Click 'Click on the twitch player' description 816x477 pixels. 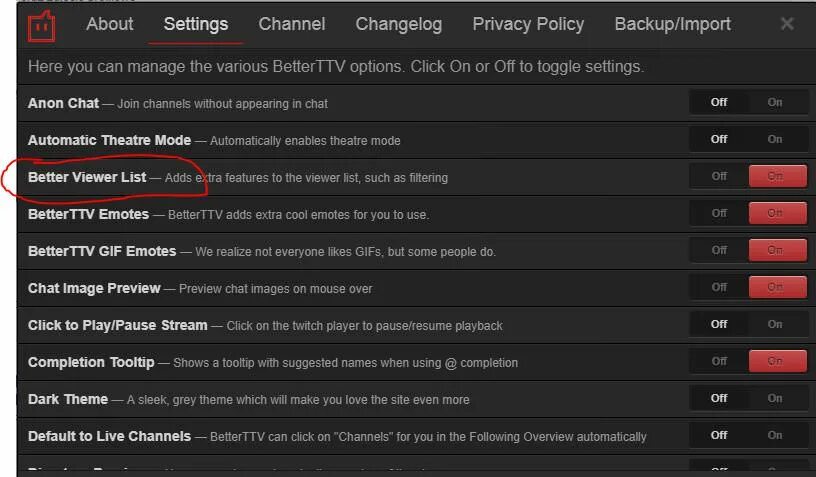point(364,326)
